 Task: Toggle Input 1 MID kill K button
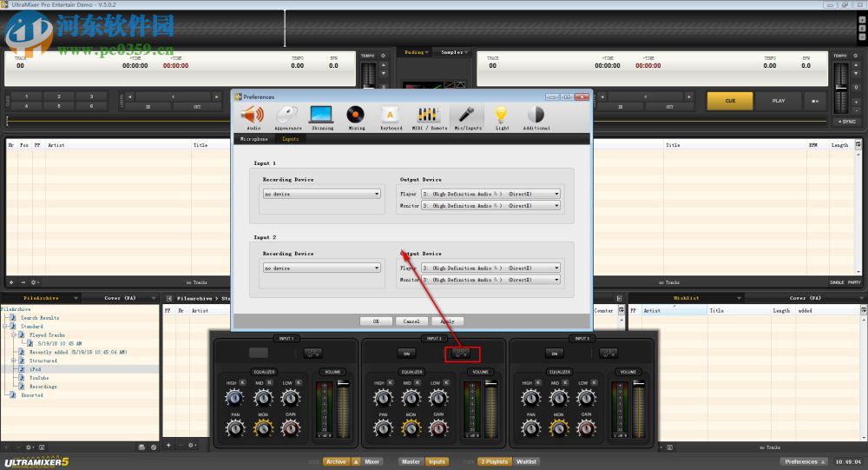pyautogui.click(x=270, y=382)
